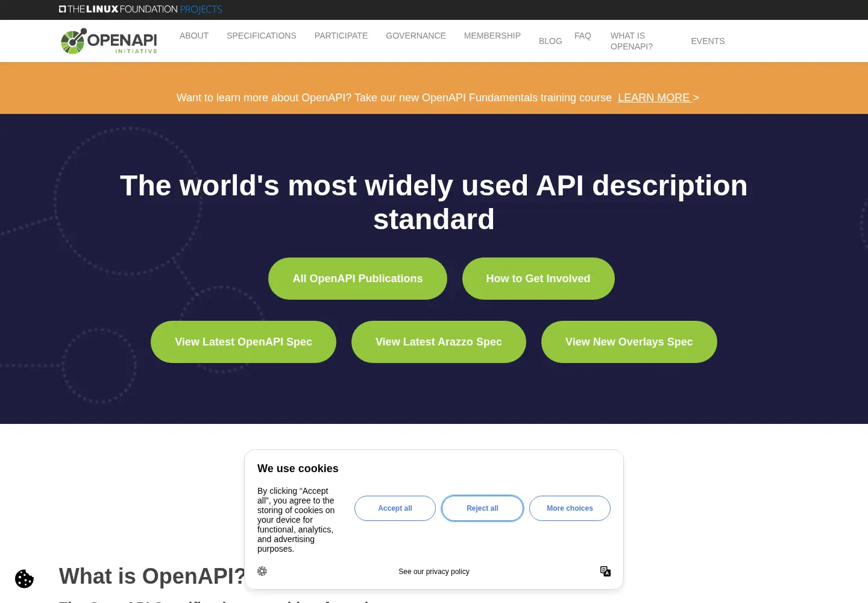Open the See our privacy policy link
Viewport: 868px width, 603px height.
coord(434,572)
